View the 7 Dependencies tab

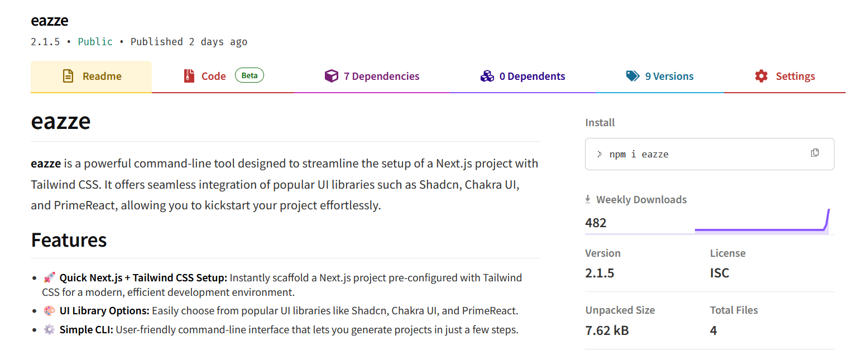point(381,76)
